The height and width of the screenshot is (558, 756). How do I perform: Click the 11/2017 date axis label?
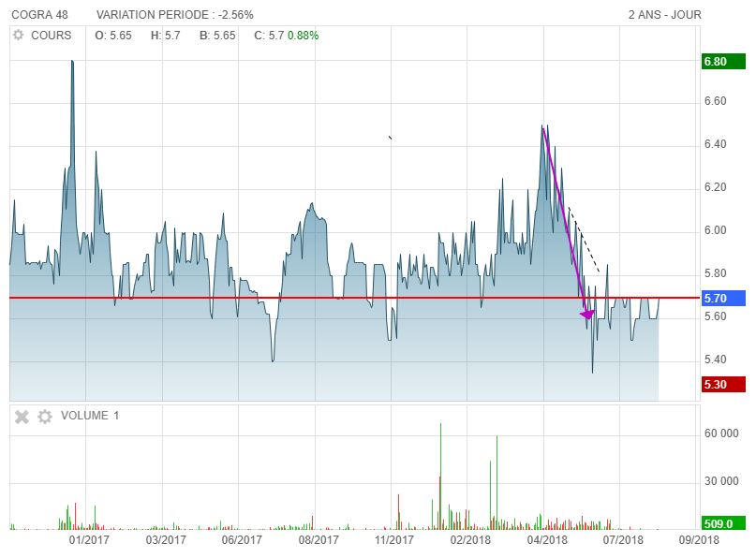coord(393,539)
